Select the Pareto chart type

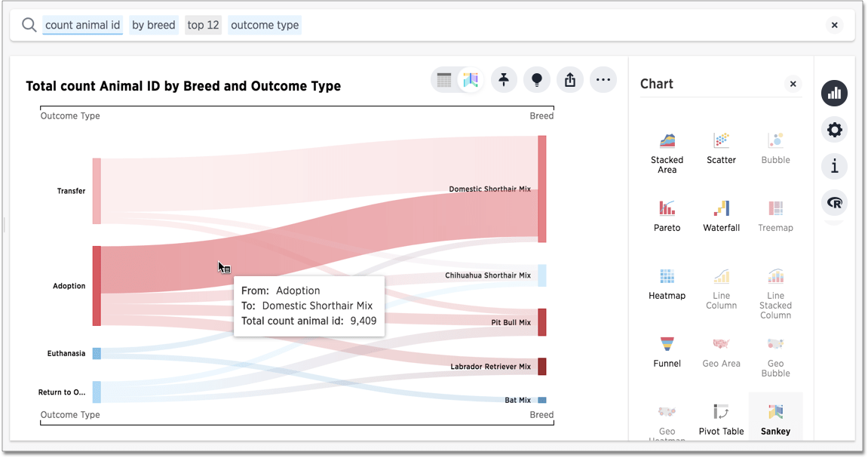pos(667,216)
